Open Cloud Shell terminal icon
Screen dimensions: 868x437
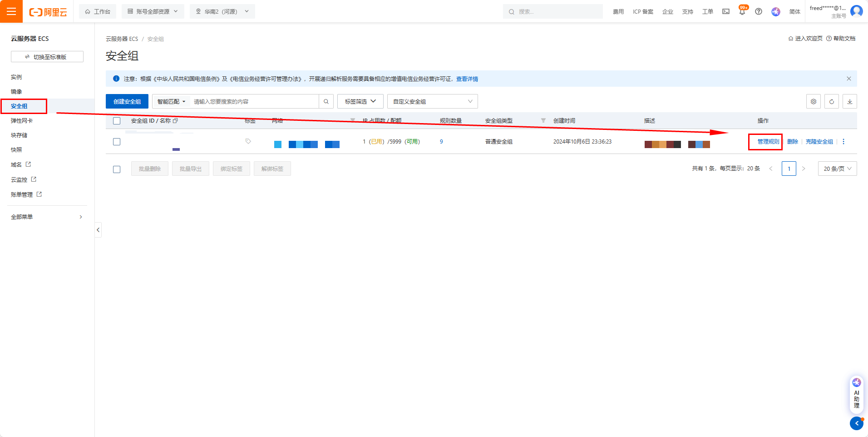[x=726, y=12]
